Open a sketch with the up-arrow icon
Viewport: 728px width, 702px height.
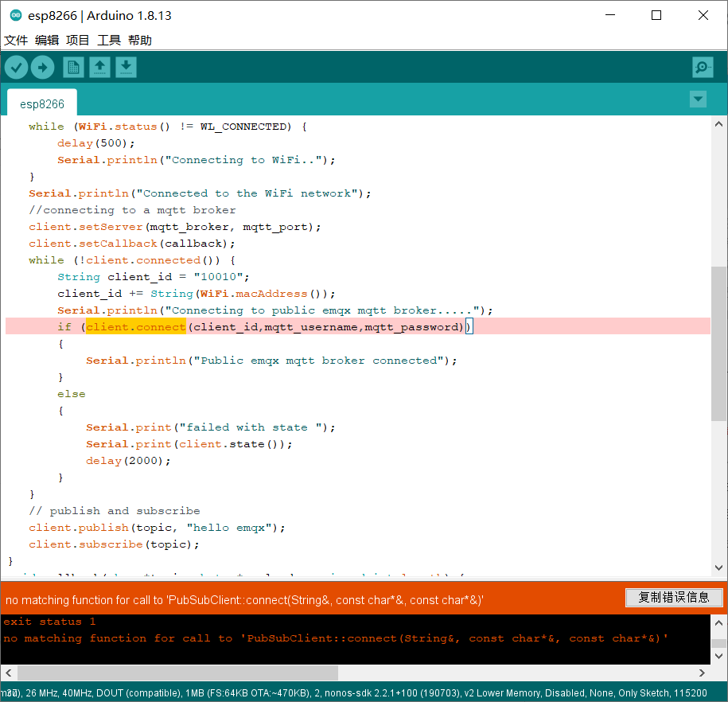[x=99, y=68]
